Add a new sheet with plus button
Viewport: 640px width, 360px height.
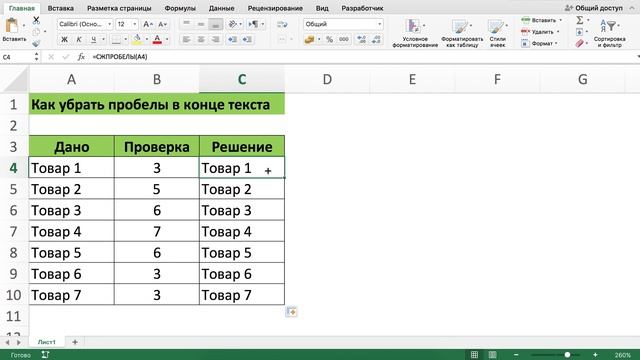click(x=75, y=342)
